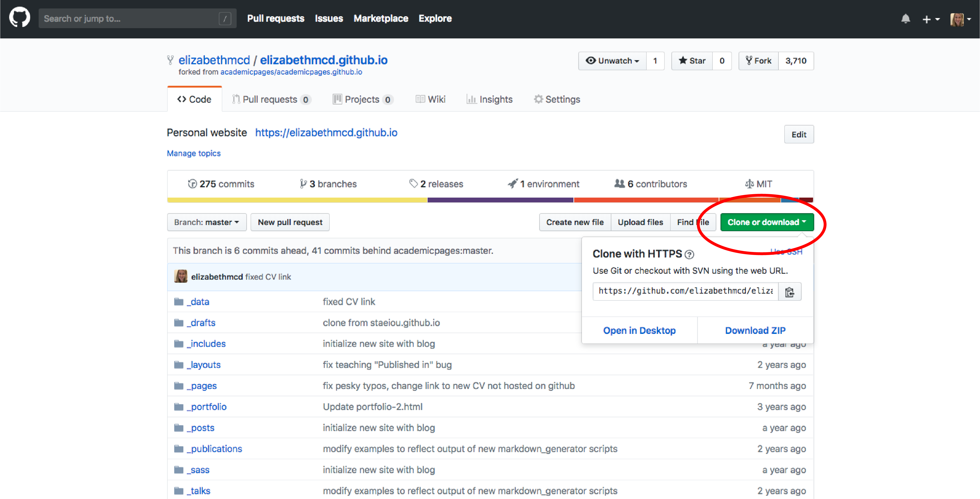This screenshot has height=499, width=980.
Task: Open the _drafts folder
Action: [201, 323]
